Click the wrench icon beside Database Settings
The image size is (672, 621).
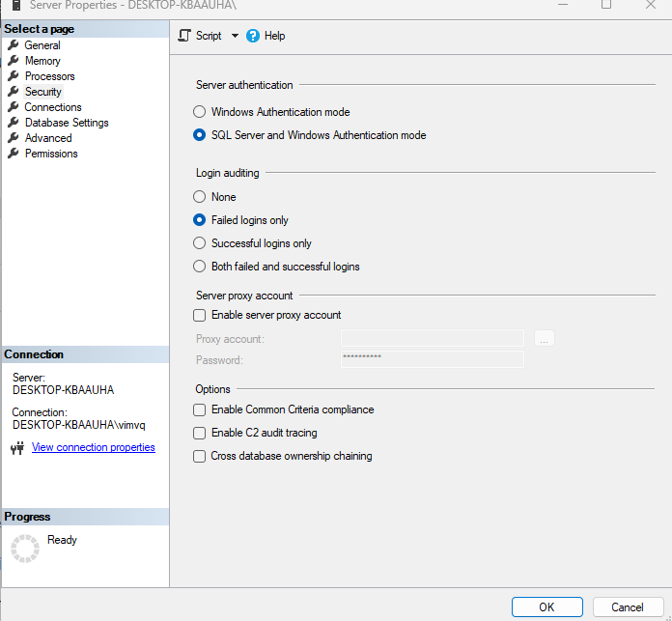click(x=14, y=123)
